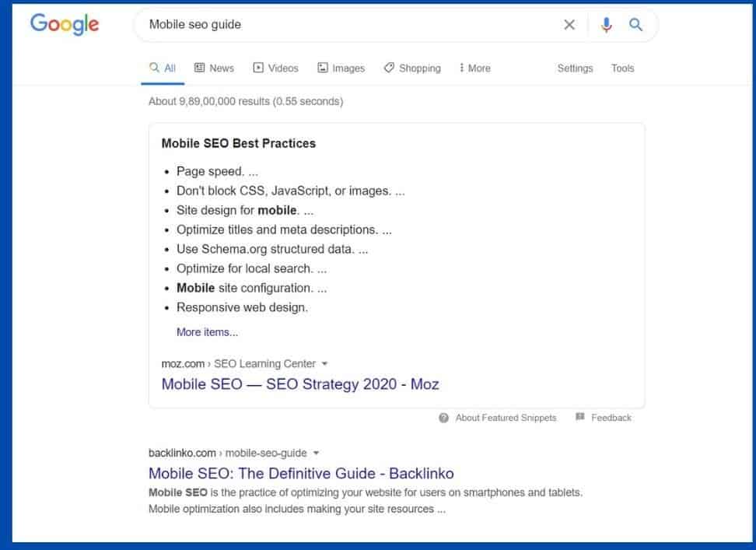Click the Google logo
This screenshot has width=756, height=550.
click(65, 24)
